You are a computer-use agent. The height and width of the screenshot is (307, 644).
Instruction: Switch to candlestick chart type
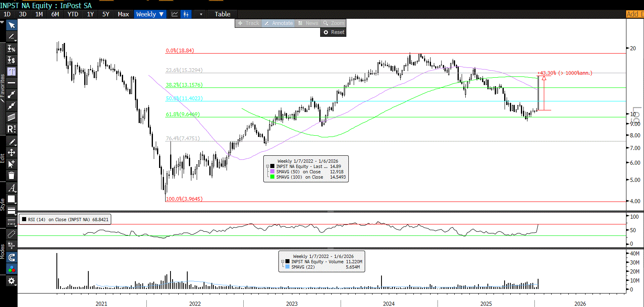point(186,14)
